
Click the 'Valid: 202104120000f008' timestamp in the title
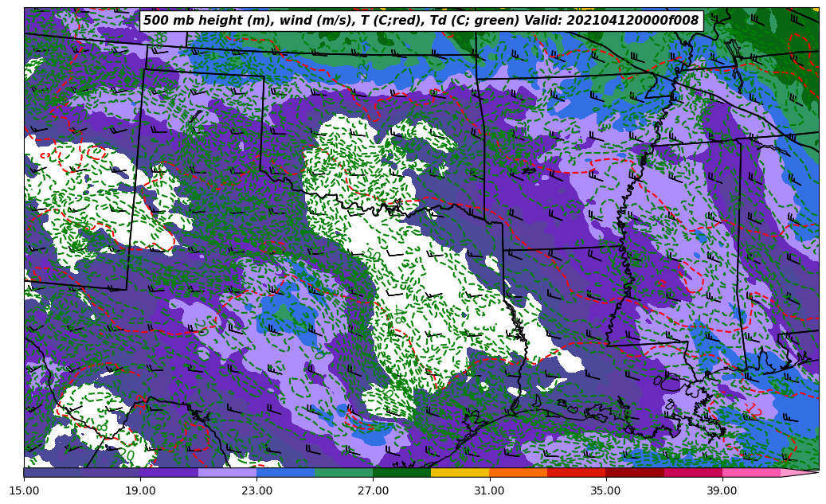611,21
